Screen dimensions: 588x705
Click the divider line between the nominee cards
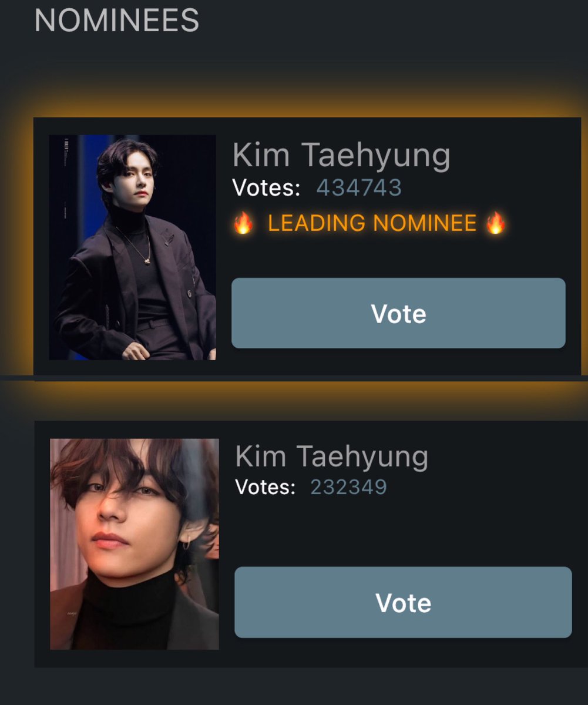(x=294, y=378)
